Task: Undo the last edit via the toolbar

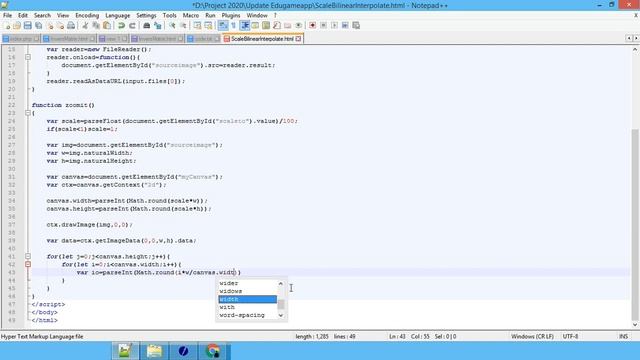Action: click(x=121, y=25)
